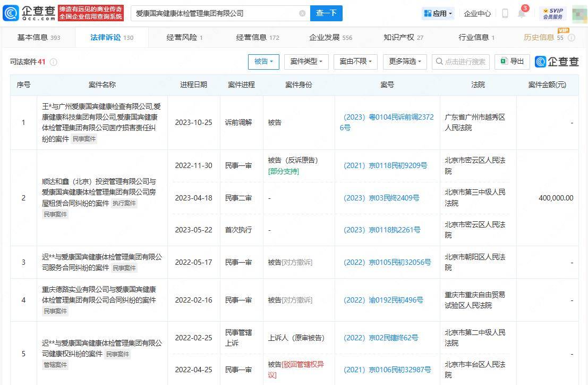Open the export (导出) Excel function
Image resolution: width=588 pixels, height=385 pixels.
(512, 62)
